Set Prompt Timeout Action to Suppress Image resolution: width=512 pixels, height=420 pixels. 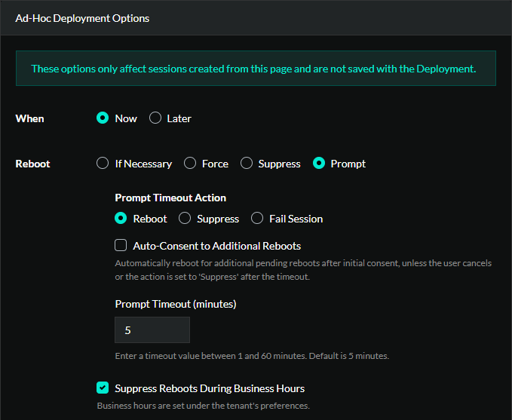pos(185,219)
